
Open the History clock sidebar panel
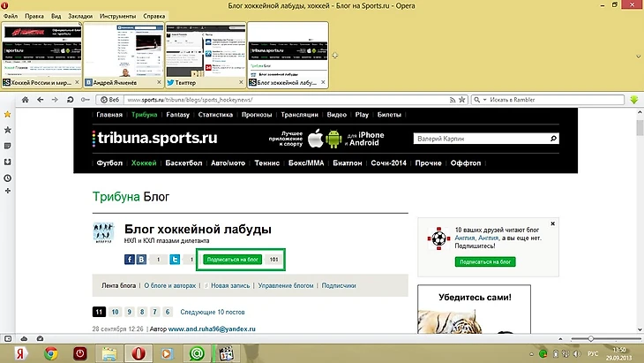point(7,178)
